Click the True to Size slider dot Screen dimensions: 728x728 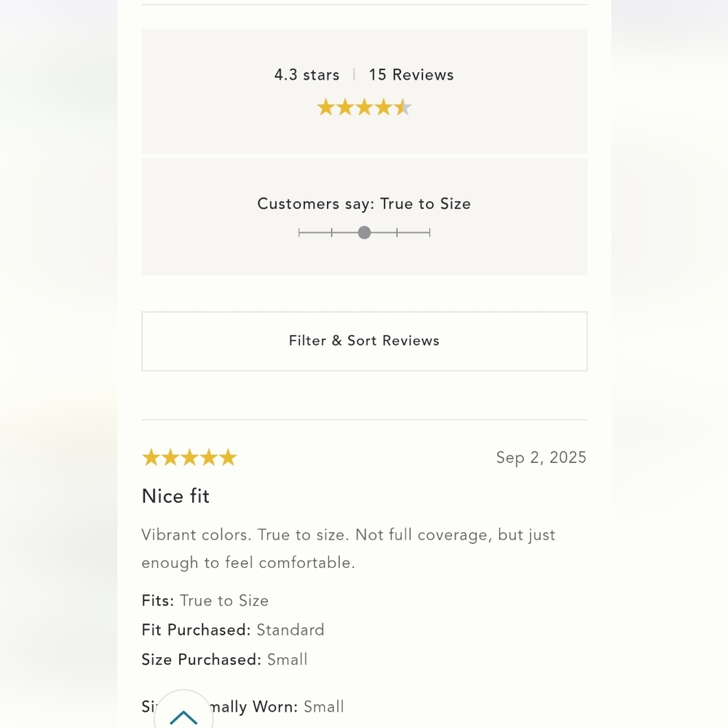click(x=364, y=232)
